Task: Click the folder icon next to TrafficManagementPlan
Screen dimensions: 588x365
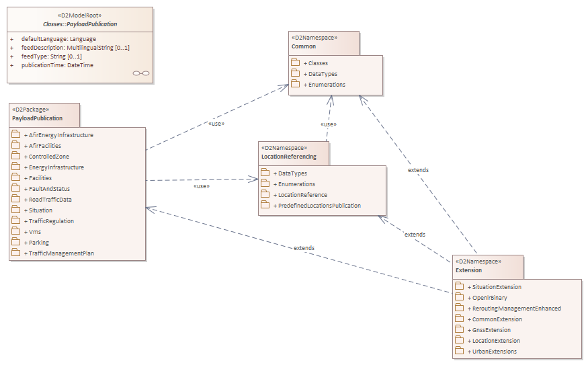Action: point(16,253)
